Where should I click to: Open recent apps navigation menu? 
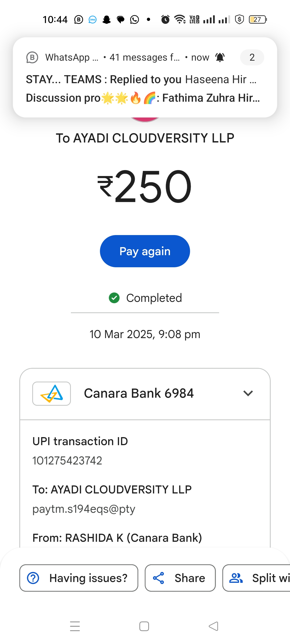(75, 626)
